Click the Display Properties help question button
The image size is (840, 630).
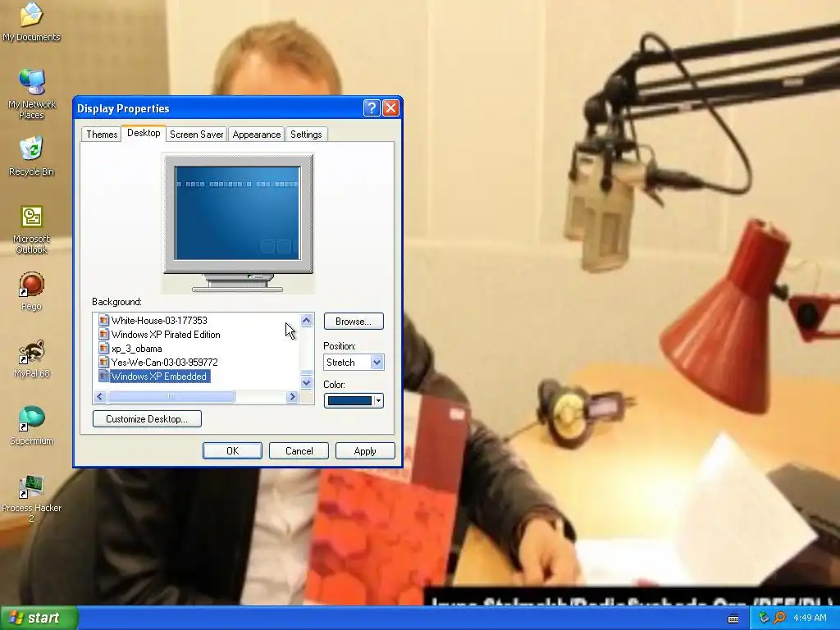(372, 108)
